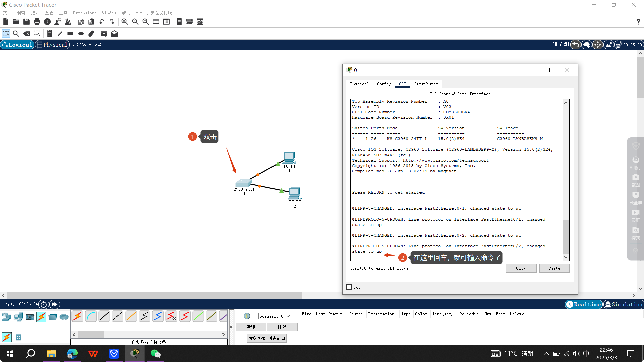This screenshot has width=644, height=362.
Task: Click the Undo arrow icon
Action: [x=102, y=22]
